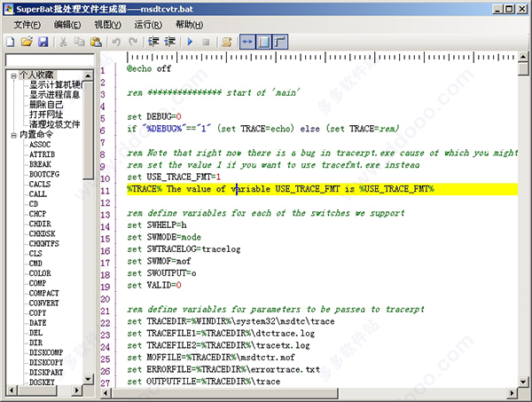Select the DATE command
The image size is (532, 402).
tap(37, 322)
